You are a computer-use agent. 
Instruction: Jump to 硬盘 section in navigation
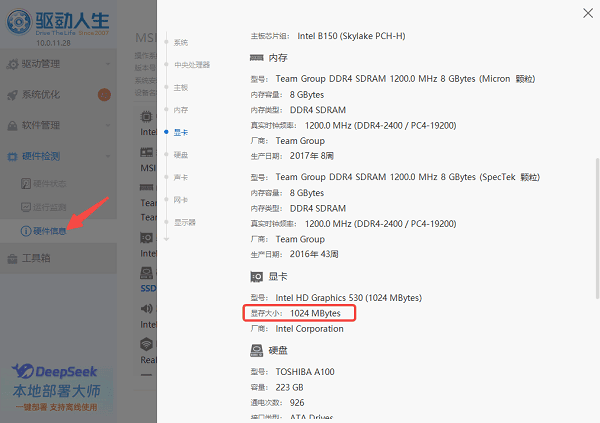181,155
